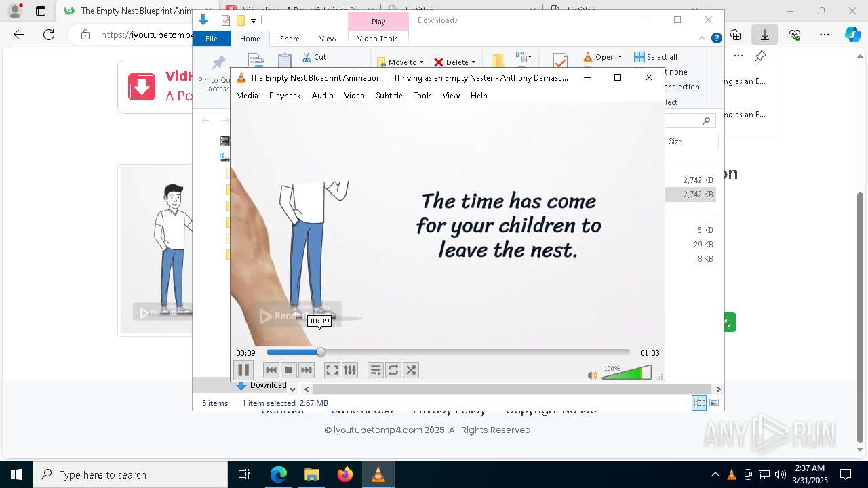The width and height of the screenshot is (868, 488).
Task: Open Explorer help question mark icon
Action: tap(716, 38)
